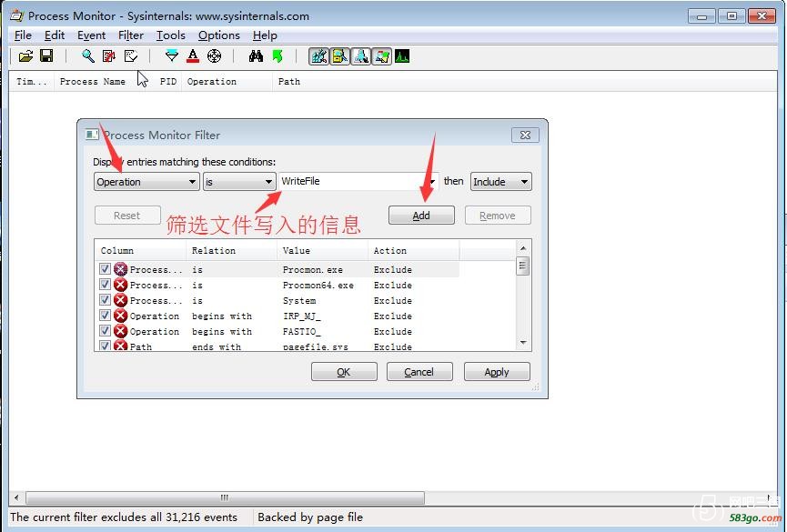Click main window horizontal scrollbar thumb
This screenshot has width=787, height=532.
(x=225, y=497)
